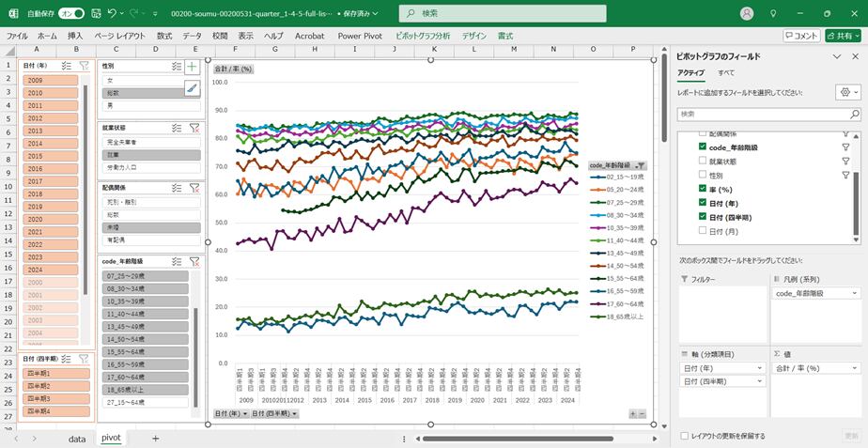Click the undo arrow icon
868x448 pixels.
pyautogui.click(x=112, y=13)
